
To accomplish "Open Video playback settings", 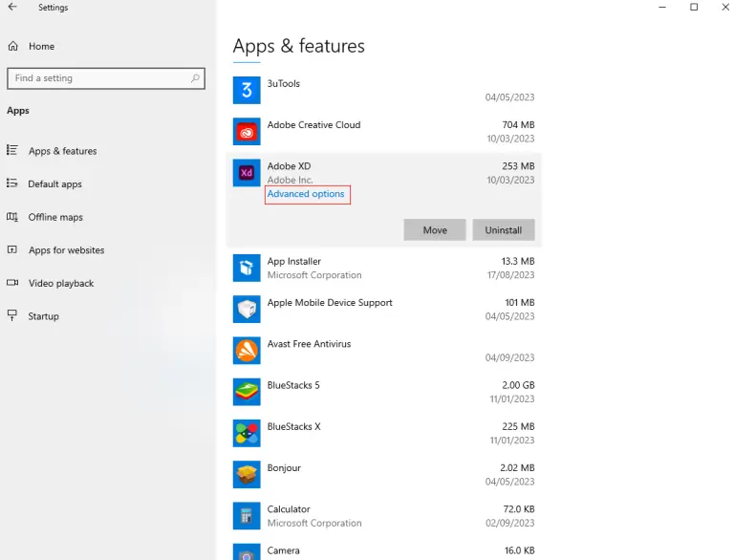I will click(x=61, y=283).
